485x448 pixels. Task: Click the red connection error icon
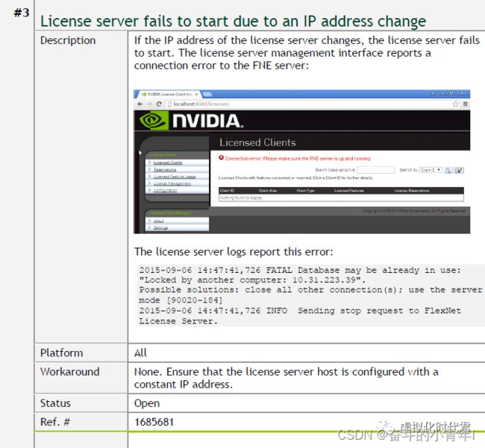pos(221,158)
